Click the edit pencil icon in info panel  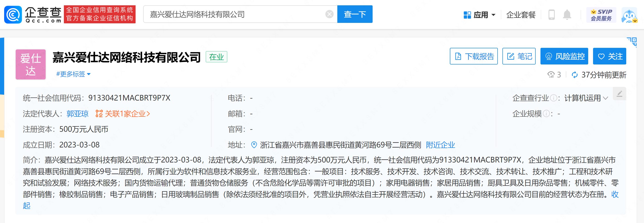click(x=620, y=94)
